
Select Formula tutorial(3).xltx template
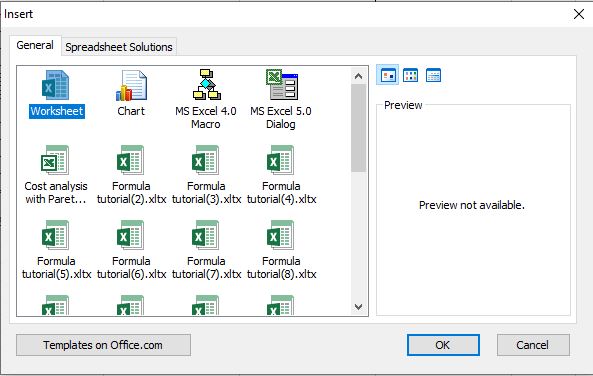(x=205, y=160)
